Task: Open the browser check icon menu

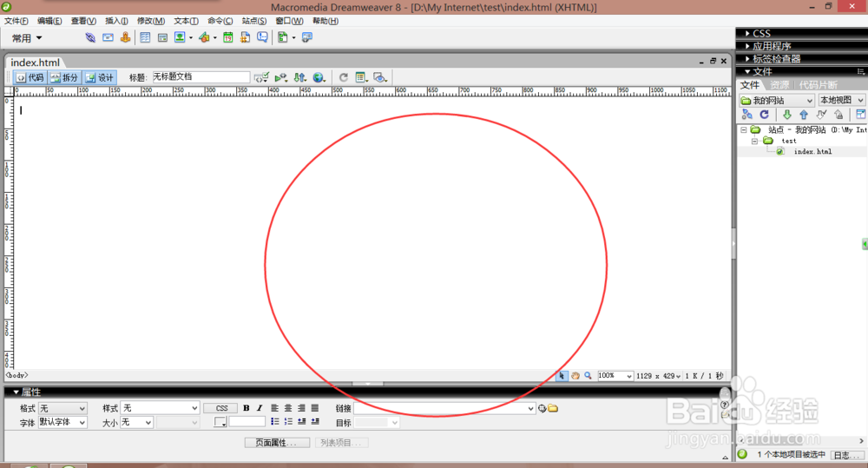Action: 280,77
